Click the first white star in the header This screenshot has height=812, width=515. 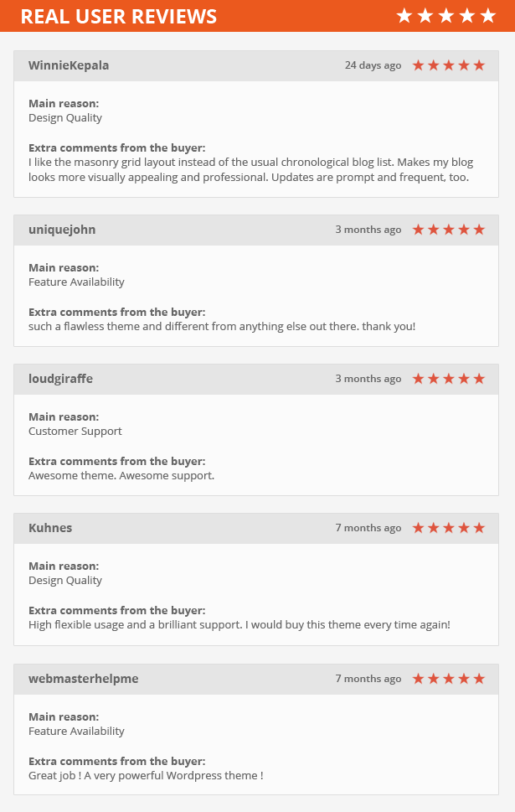pos(404,16)
